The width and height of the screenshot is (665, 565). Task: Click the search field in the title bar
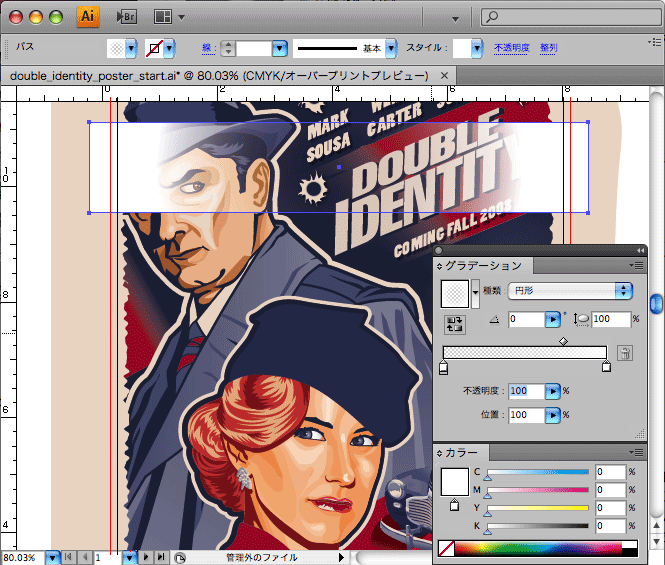click(573, 17)
